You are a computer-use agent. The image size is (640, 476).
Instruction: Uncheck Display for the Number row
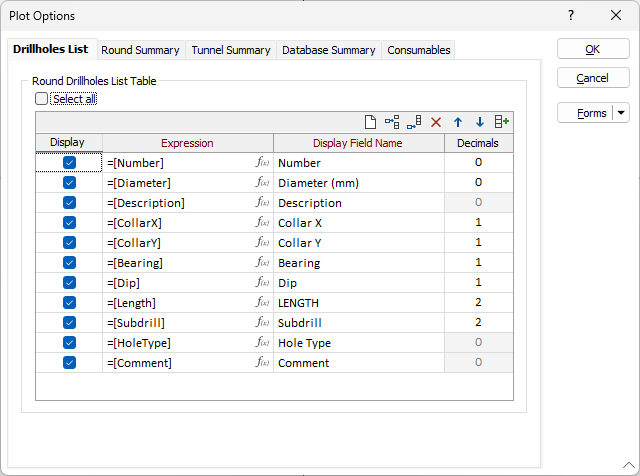(x=69, y=162)
